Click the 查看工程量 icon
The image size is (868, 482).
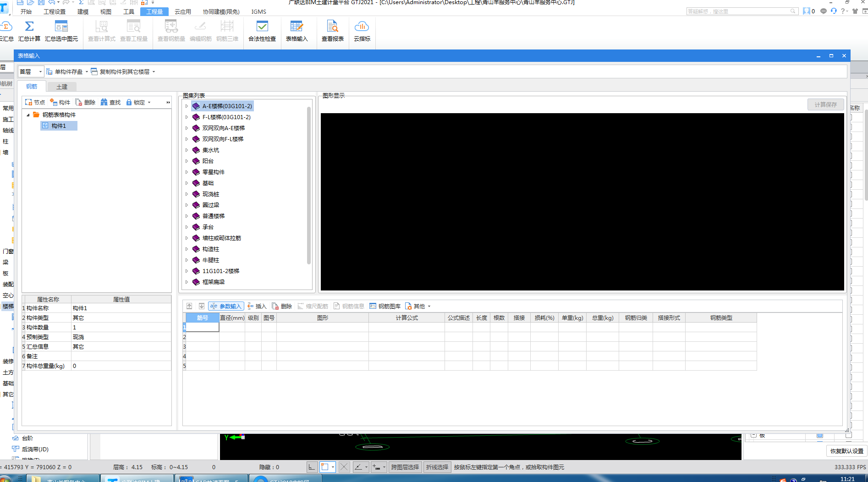coord(134,26)
